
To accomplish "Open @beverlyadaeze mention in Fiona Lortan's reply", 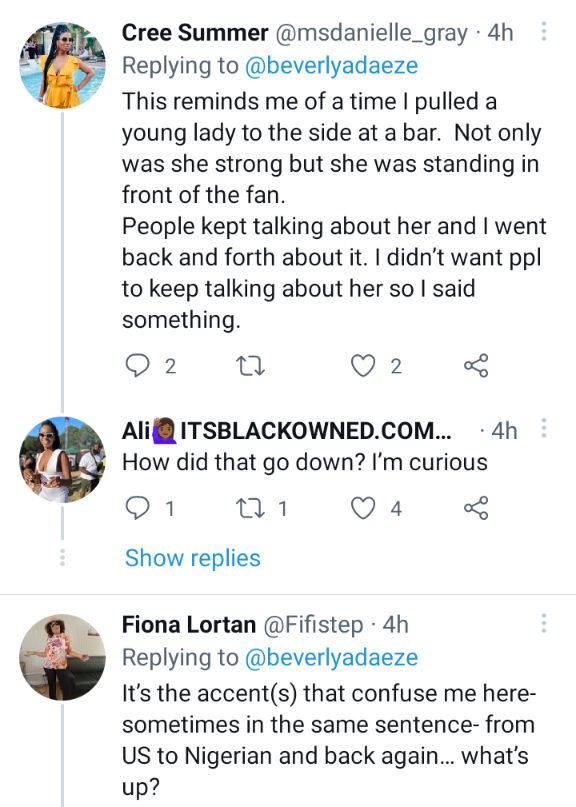I will pos(331,658).
